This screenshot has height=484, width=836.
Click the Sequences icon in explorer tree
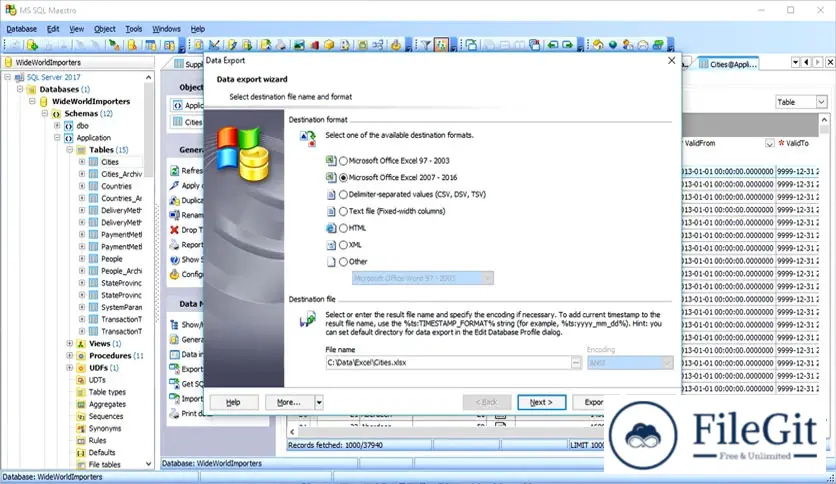pos(81,416)
